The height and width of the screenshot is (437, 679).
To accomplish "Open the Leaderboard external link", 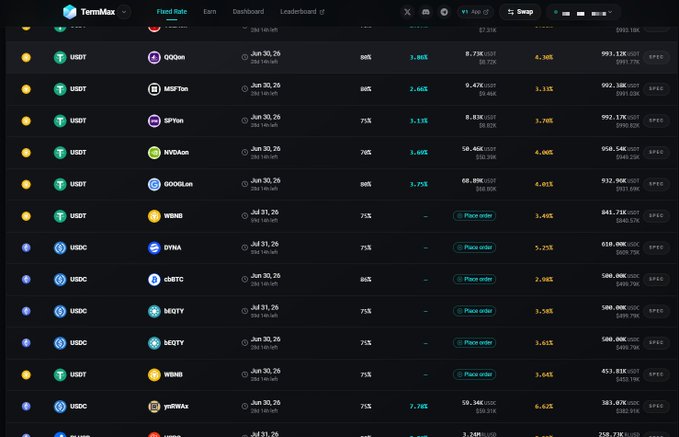I will point(302,12).
